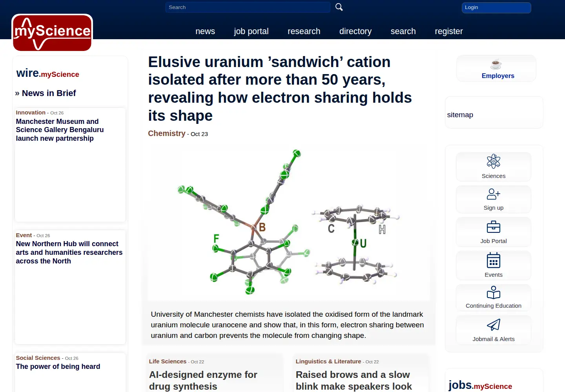Select the research menu item
565x392 pixels.
point(304,31)
